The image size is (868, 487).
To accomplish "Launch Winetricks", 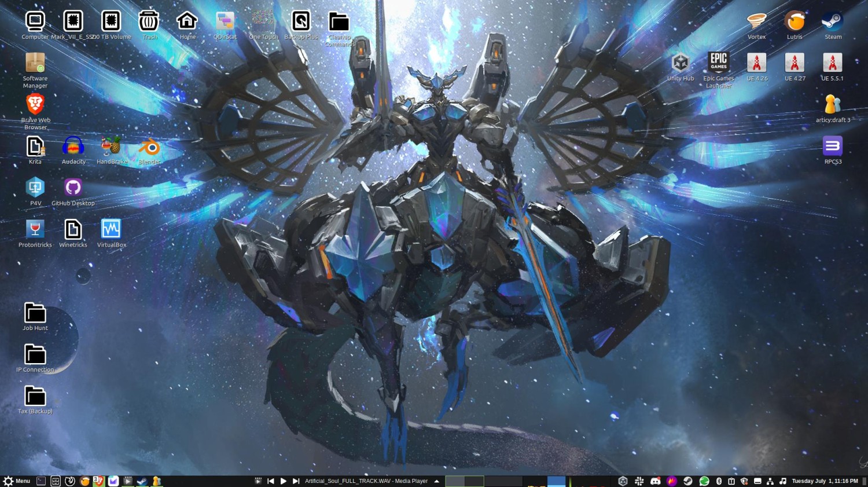I will tap(73, 233).
